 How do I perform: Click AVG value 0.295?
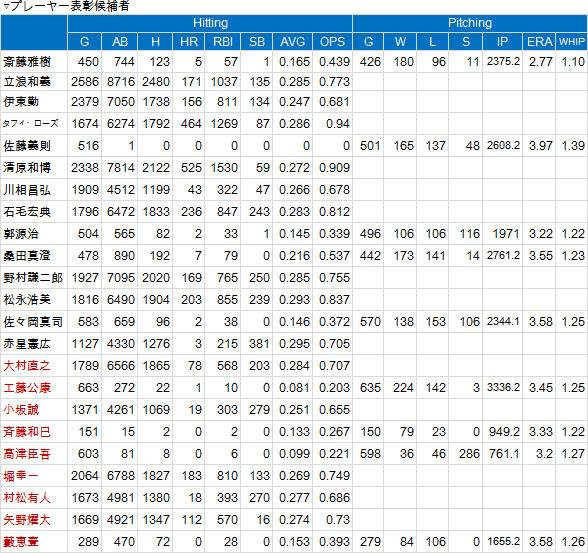pyautogui.click(x=294, y=344)
